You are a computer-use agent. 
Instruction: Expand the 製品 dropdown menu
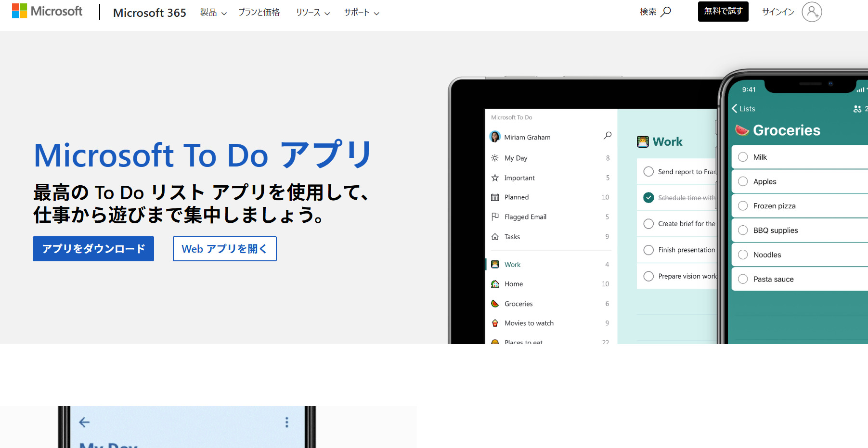click(x=212, y=13)
